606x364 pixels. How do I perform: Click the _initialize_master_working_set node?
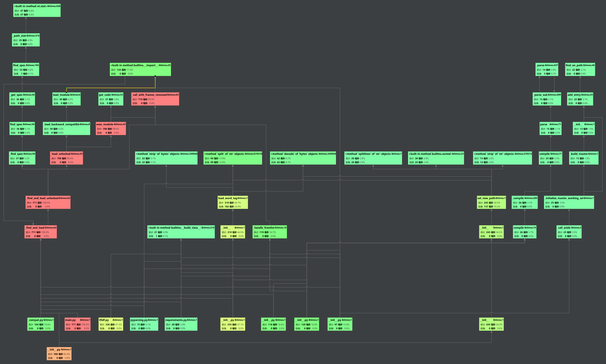(569, 202)
